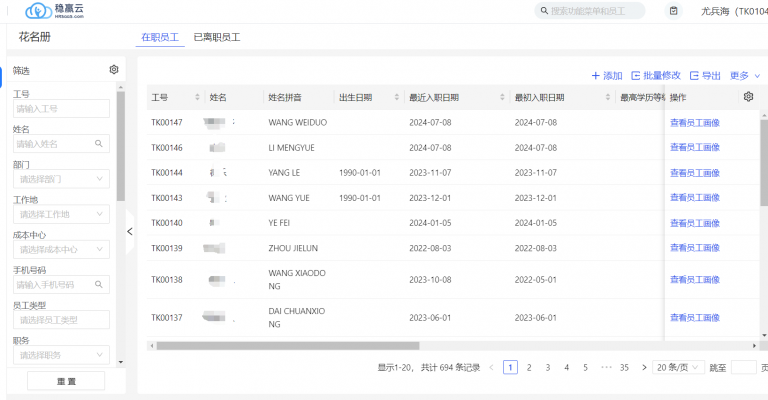Go to page 2 in pagination
Viewport: 768px width, 400px height.
tap(529, 368)
